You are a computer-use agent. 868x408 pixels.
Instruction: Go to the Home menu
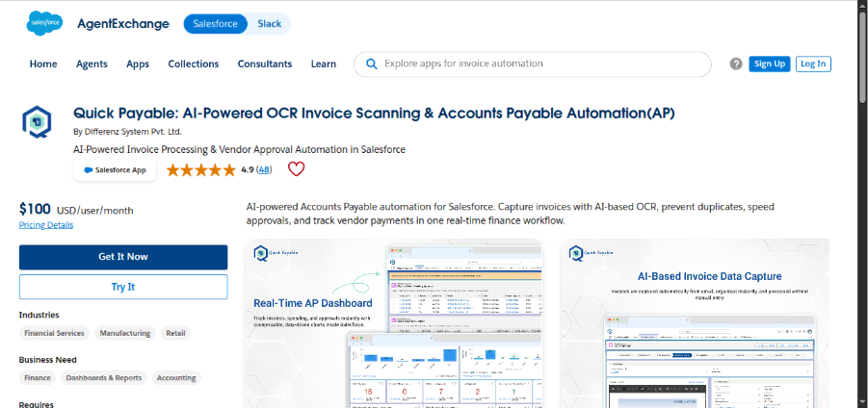tap(43, 64)
